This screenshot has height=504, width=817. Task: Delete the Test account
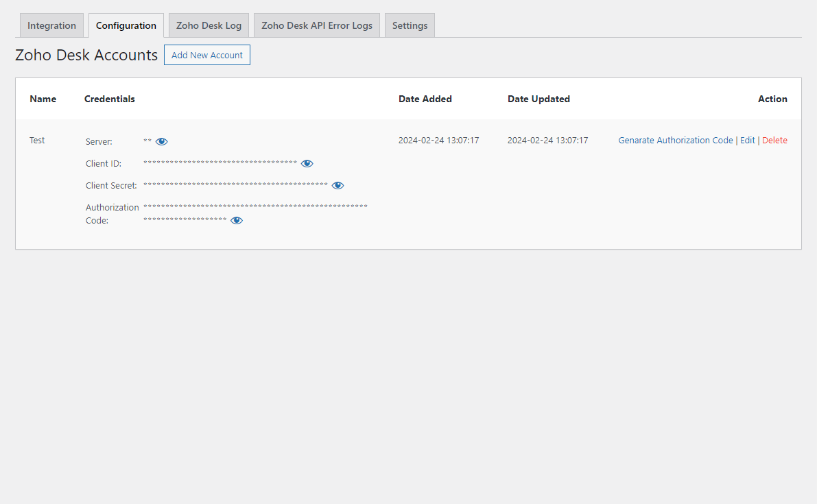pyautogui.click(x=774, y=140)
